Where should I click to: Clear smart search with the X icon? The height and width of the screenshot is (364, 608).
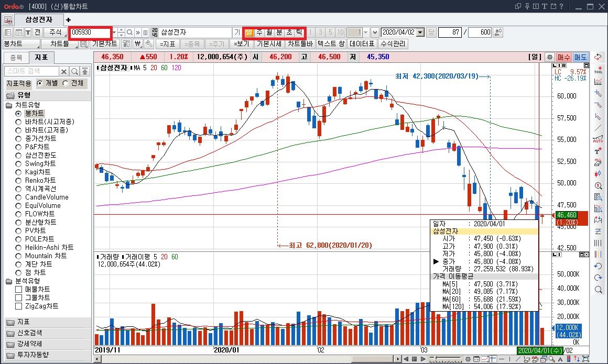coord(64,71)
